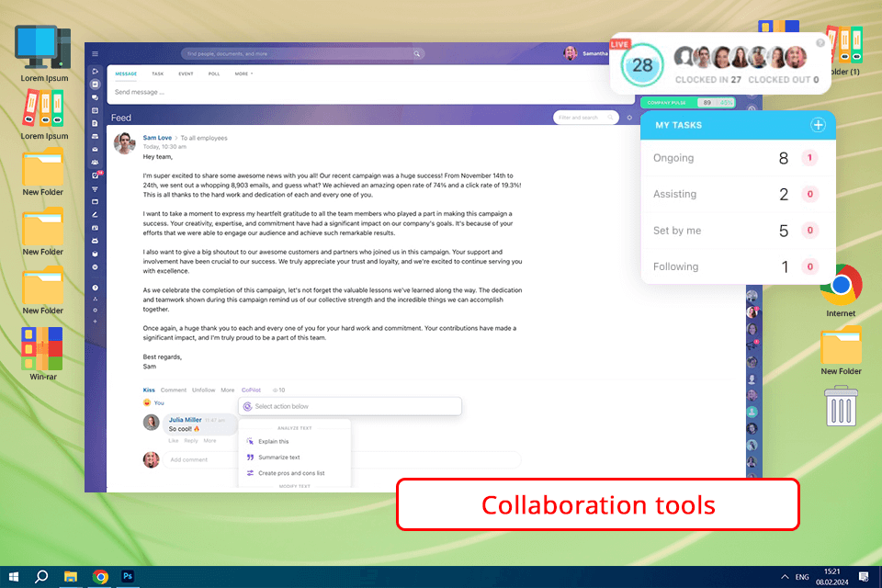
Task: Open Julia Miller's profile link
Action: 185,420
